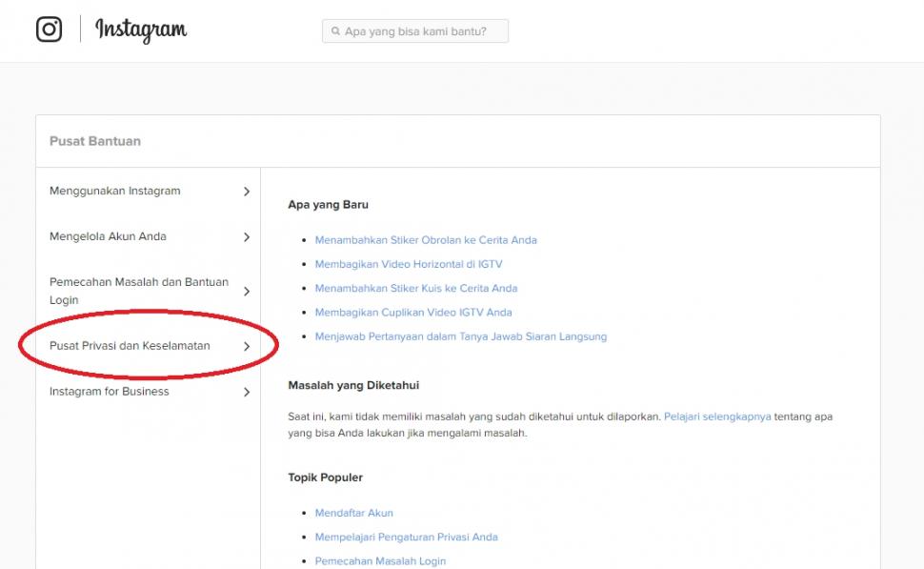Viewport: 924px width, 569px height.
Task: Open Membagikan Video Horizontal di IGTV link
Action: (x=409, y=264)
